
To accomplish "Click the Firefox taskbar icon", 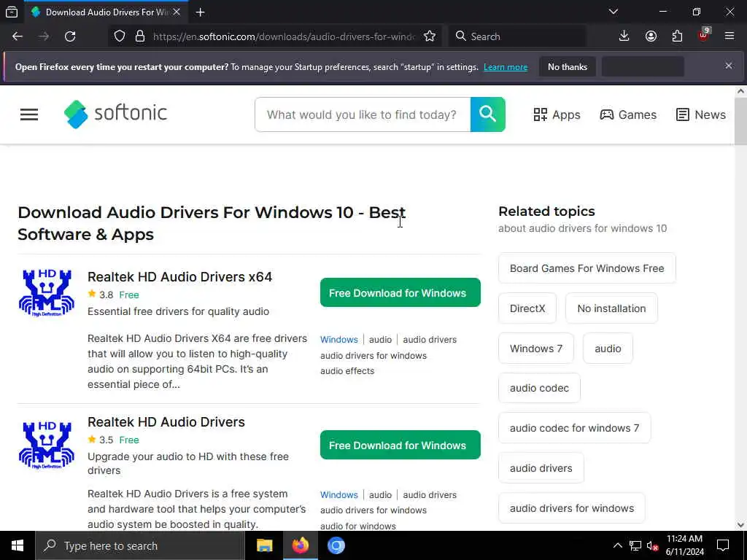I will pos(300,545).
